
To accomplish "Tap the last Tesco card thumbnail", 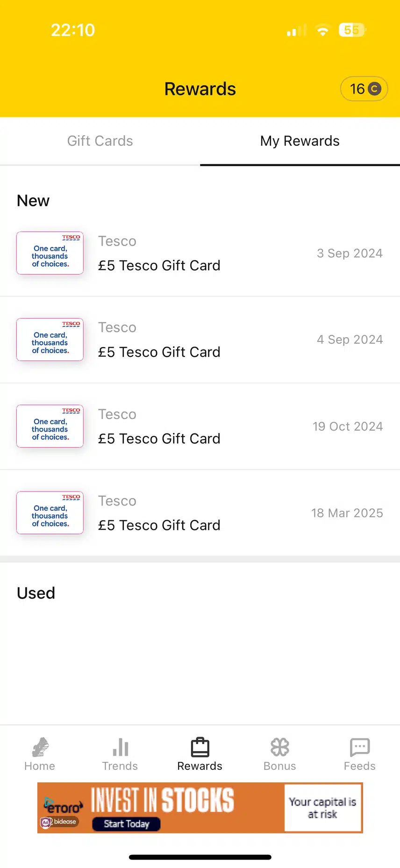I will point(50,513).
